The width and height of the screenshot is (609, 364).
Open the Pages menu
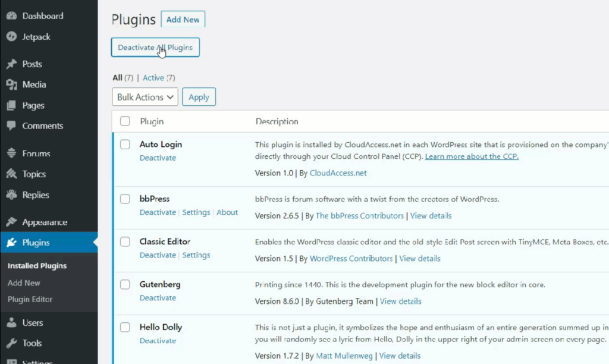33,105
